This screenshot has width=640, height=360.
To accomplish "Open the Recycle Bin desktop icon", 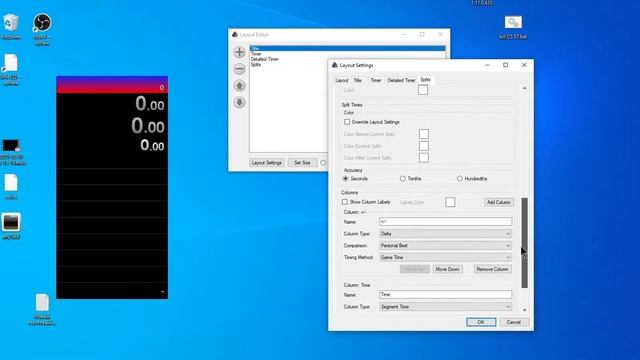I will (x=11, y=27).
